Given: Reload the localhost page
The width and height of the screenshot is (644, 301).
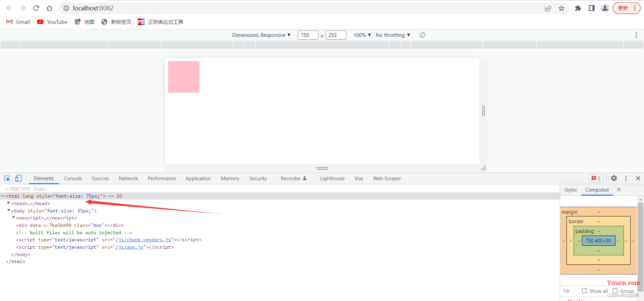Looking at the screenshot, I should point(36,8).
